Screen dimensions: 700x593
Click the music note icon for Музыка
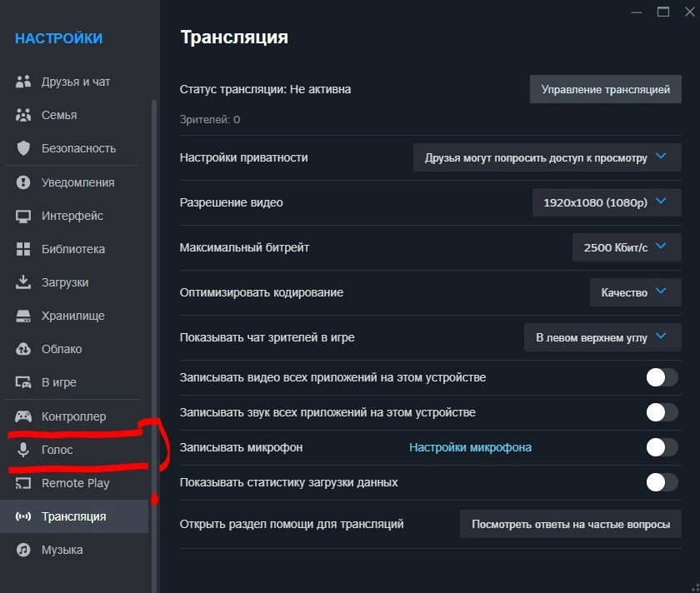tap(23, 550)
